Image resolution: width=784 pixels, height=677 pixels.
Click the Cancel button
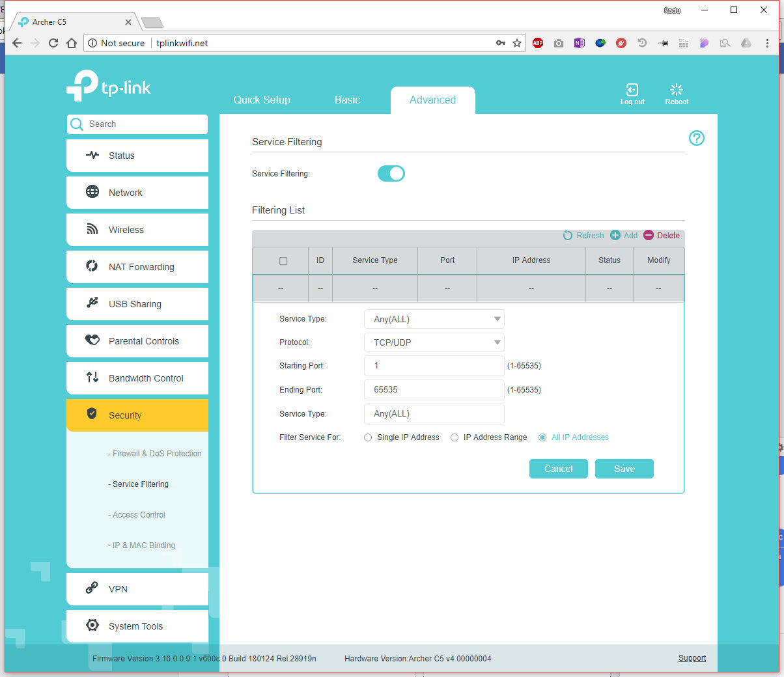(x=559, y=469)
